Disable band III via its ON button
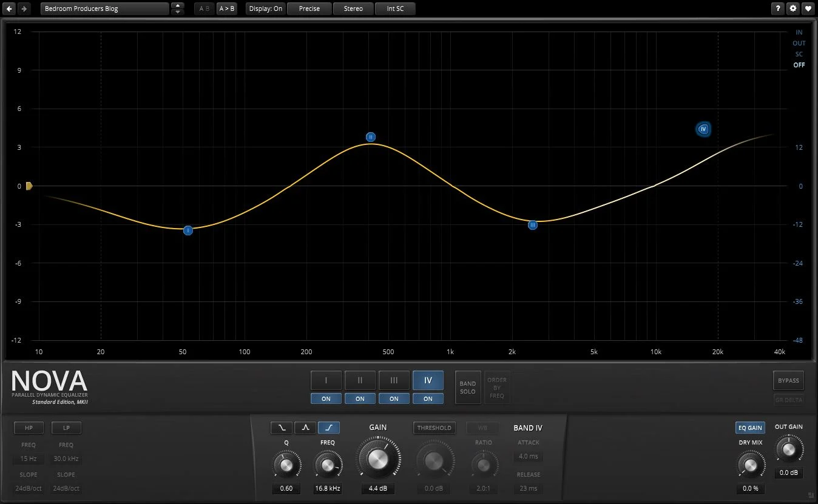Screen dimensions: 818x504 [x=394, y=398]
